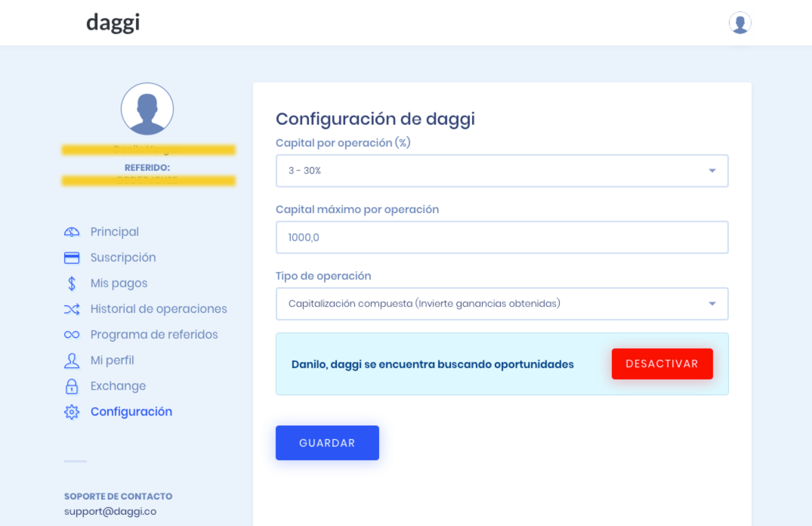This screenshot has width=812, height=526.
Task: Click the credit card icon for Suscripción
Action: pyautogui.click(x=71, y=258)
